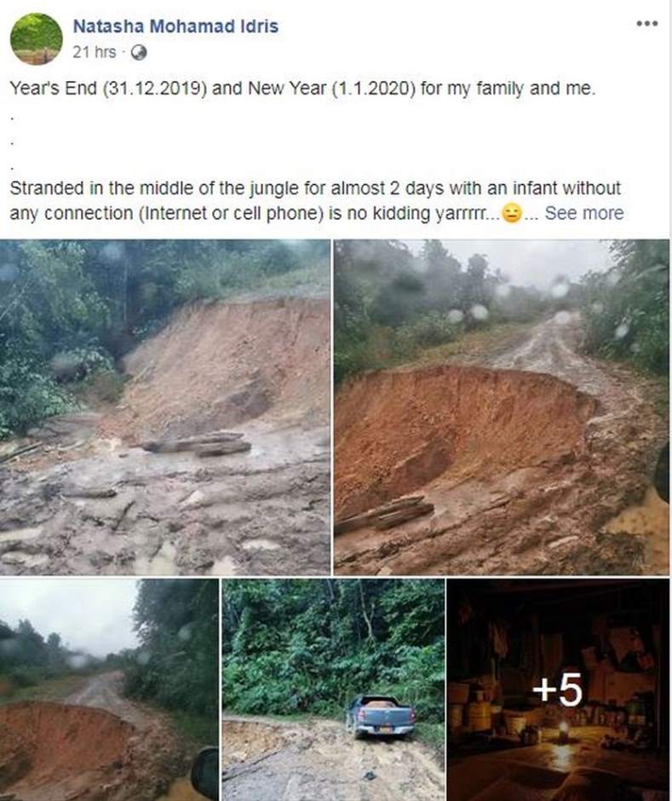Image resolution: width=672 pixels, height=801 pixels.
Task: Click the Stranded in the jungle paragraph text
Action: 317,200
